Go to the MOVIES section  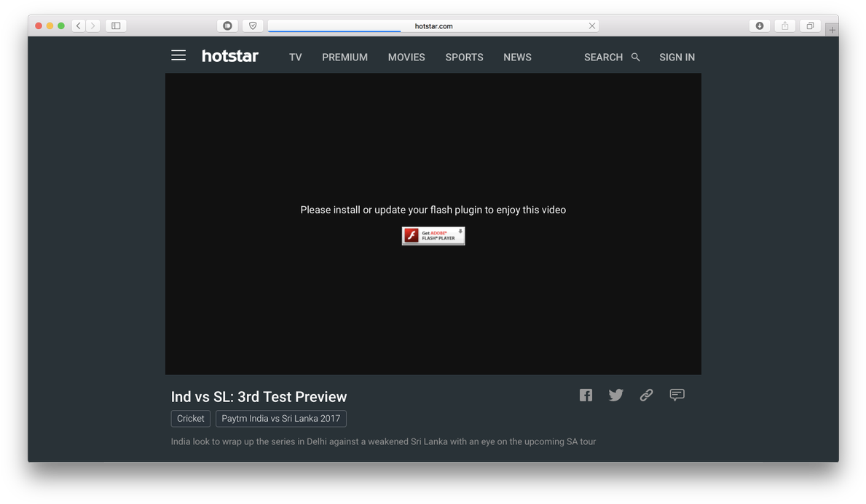point(406,58)
